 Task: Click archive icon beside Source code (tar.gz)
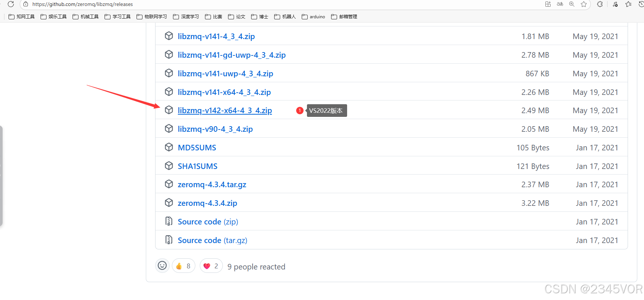coord(169,240)
